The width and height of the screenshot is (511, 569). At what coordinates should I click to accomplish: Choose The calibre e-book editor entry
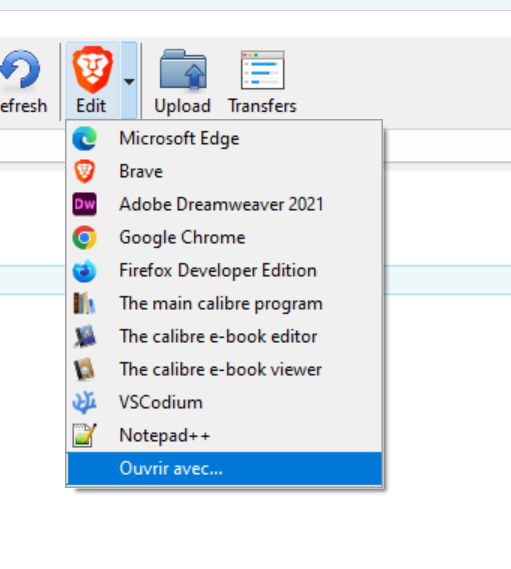click(x=224, y=337)
